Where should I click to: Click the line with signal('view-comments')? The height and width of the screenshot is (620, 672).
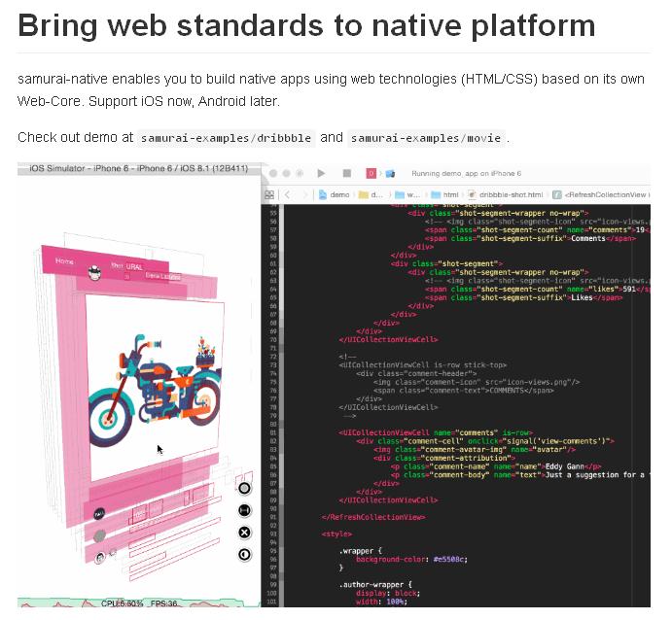[x=484, y=441]
